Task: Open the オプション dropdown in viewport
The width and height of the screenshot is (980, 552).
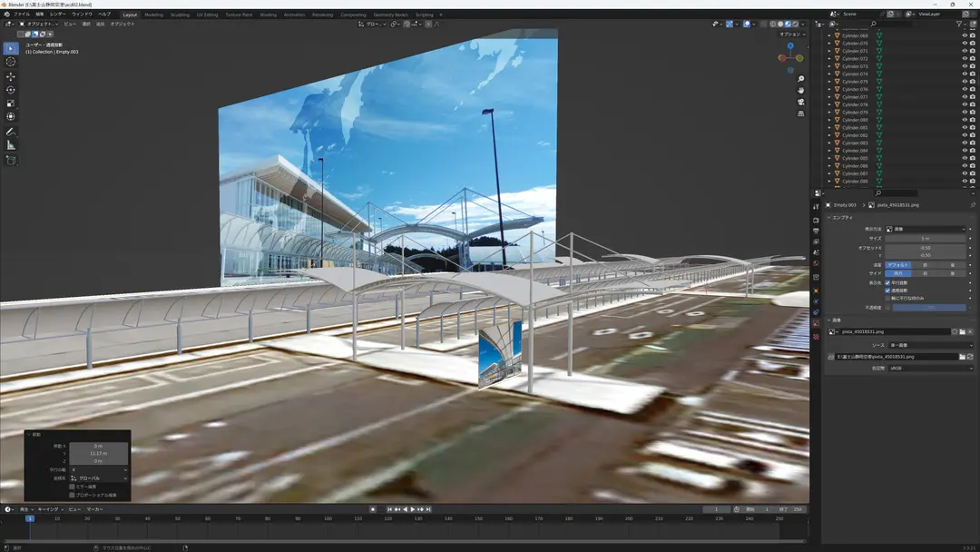Action: click(792, 34)
